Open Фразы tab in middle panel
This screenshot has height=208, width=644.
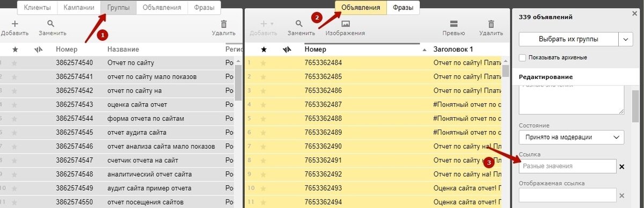pyautogui.click(x=402, y=8)
